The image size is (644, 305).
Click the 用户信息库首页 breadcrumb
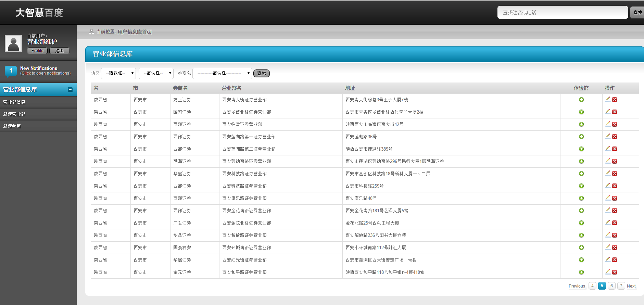click(x=135, y=32)
